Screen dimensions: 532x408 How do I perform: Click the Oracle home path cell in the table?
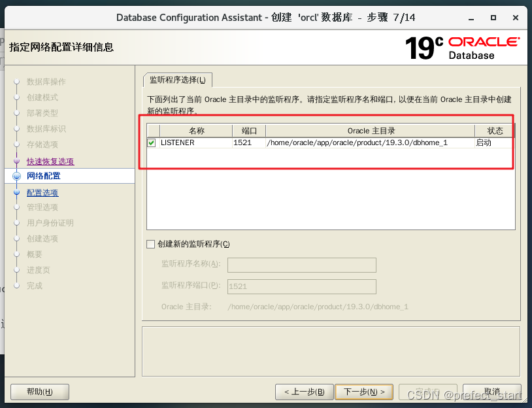click(x=370, y=143)
